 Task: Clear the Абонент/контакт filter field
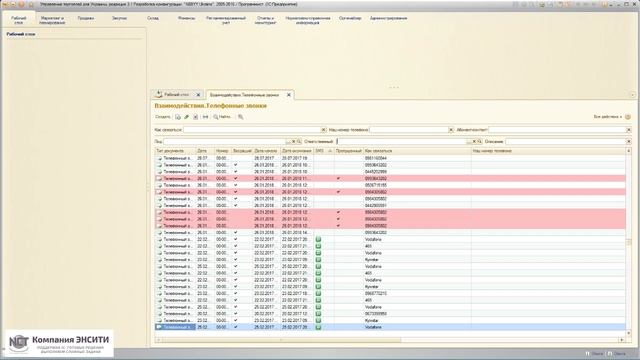point(629,130)
